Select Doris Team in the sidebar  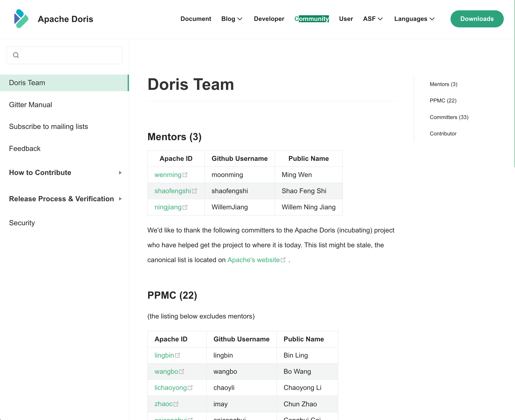[x=64, y=83]
